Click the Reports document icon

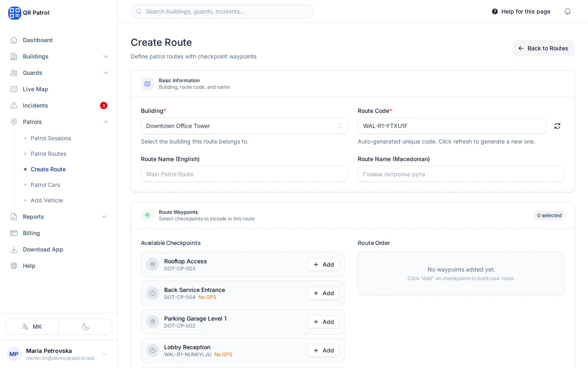[x=14, y=217]
